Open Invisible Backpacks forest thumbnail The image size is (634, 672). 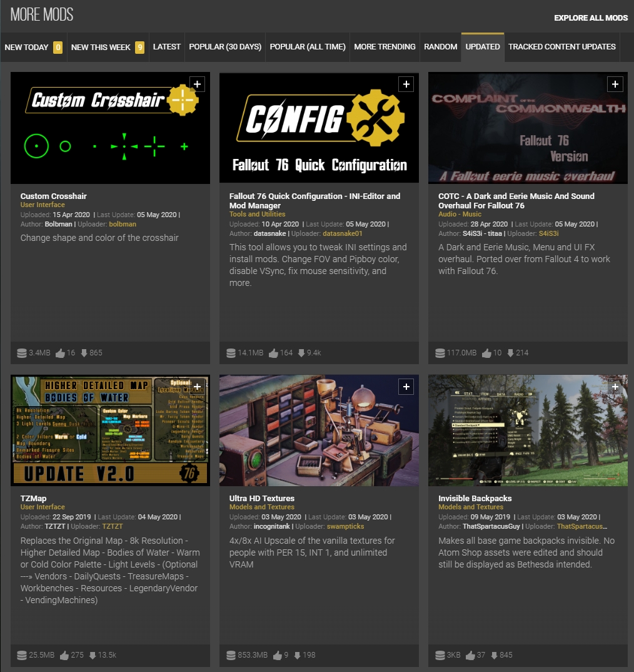pyautogui.click(x=528, y=430)
